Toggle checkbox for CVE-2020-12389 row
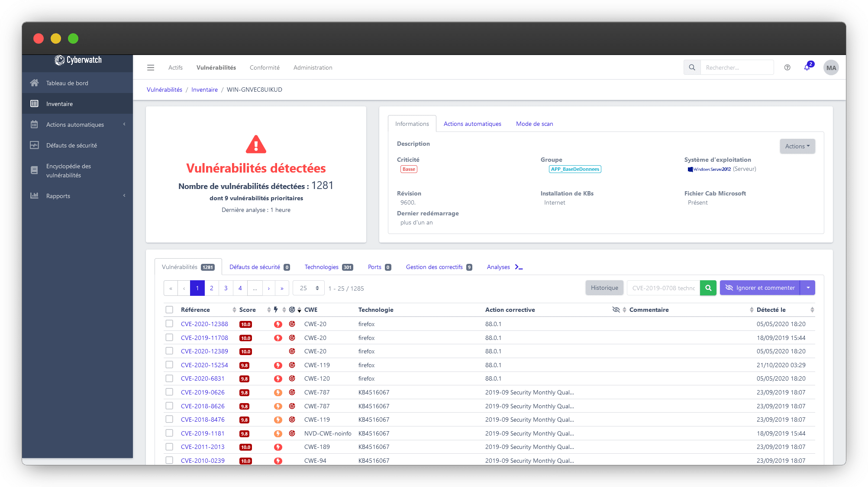This screenshot has width=868, height=487. coord(170,351)
